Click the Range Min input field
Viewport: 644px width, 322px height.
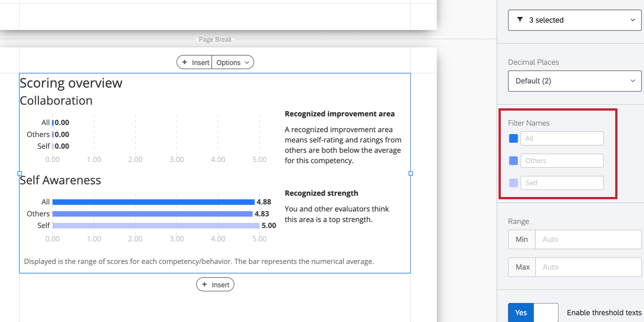(x=588, y=239)
